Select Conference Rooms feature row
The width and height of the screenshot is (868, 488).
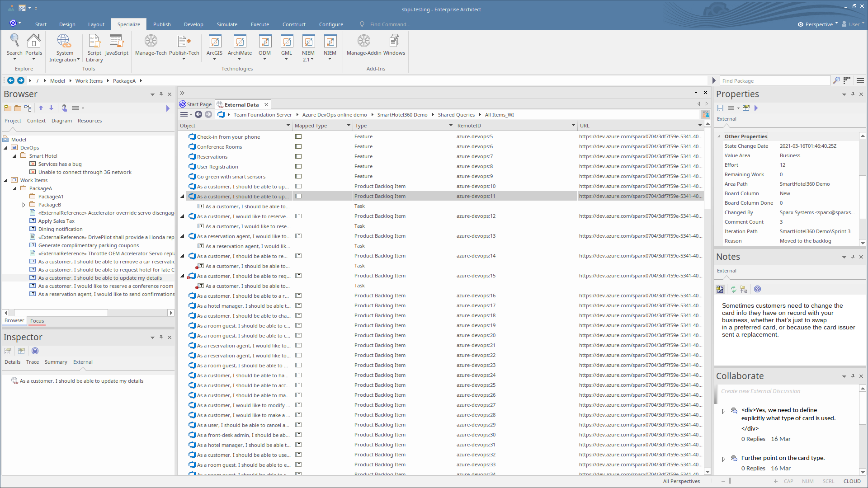441,146
